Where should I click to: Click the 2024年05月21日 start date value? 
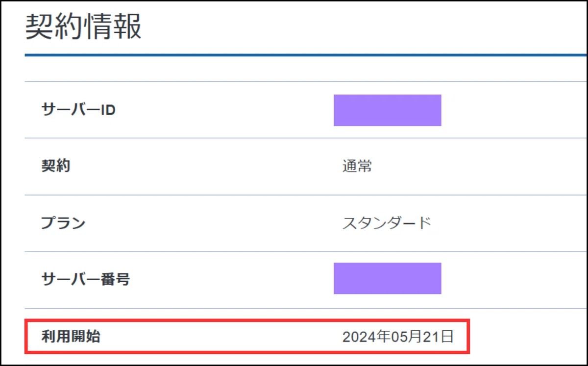click(x=398, y=337)
